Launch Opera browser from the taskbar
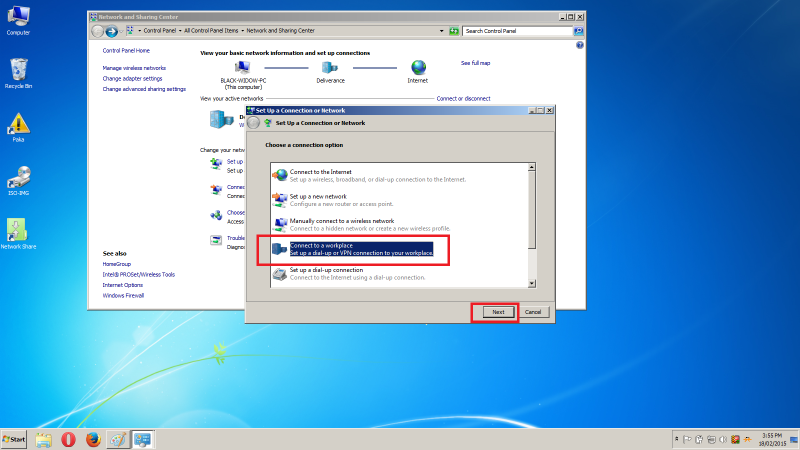This screenshot has height=450, width=800. coord(68,439)
